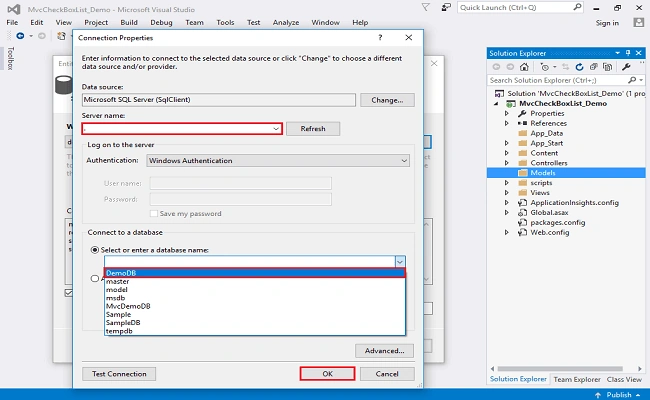
Task: Expand the Controllers folder
Action: click(x=507, y=163)
